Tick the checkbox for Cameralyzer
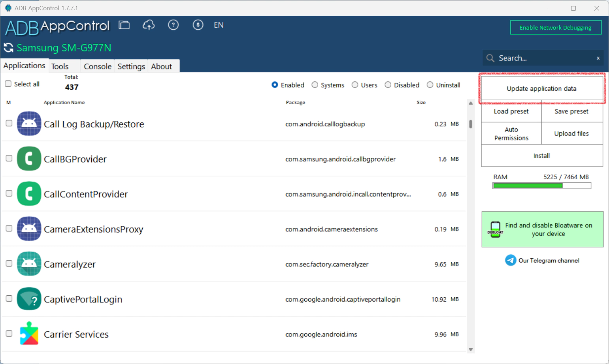This screenshot has width=609, height=364. (9, 263)
